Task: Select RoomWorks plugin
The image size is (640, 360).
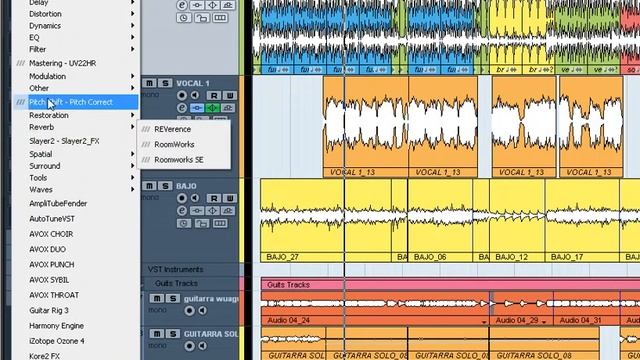Action: pyautogui.click(x=184, y=144)
